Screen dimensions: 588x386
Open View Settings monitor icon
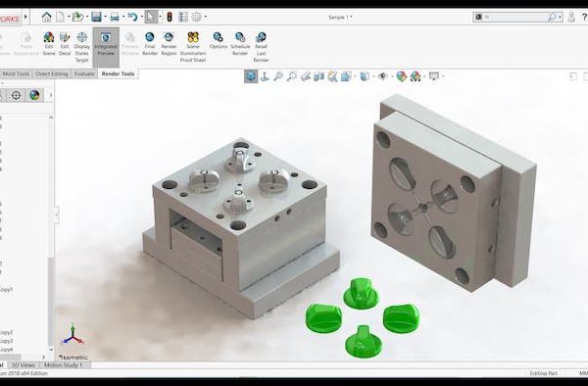click(x=434, y=76)
